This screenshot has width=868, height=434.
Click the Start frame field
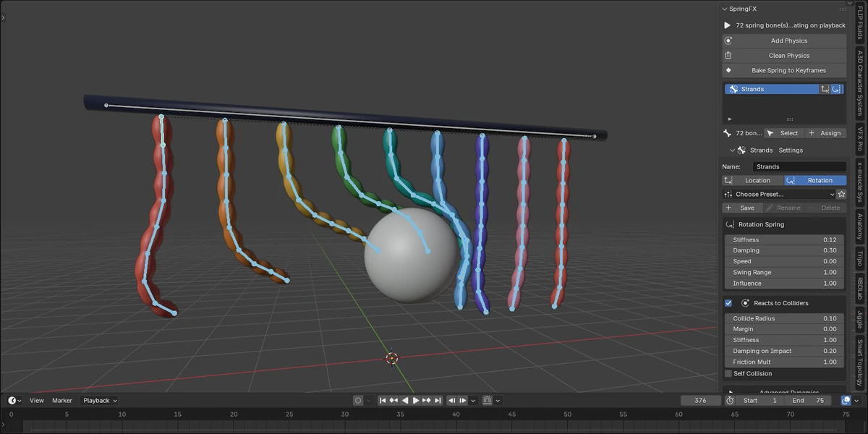pos(760,400)
